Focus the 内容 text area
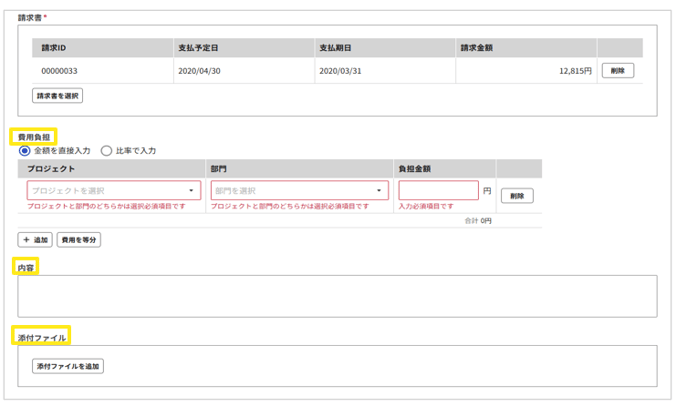Image resolution: width=676 pixels, height=406 pixels. click(337, 296)
